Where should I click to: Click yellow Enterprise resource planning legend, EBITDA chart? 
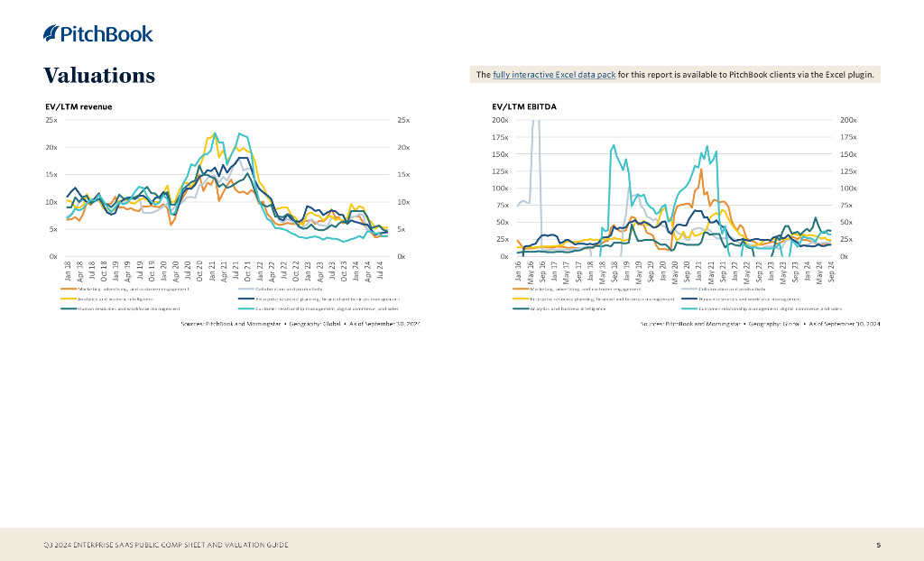click(521, 299)
